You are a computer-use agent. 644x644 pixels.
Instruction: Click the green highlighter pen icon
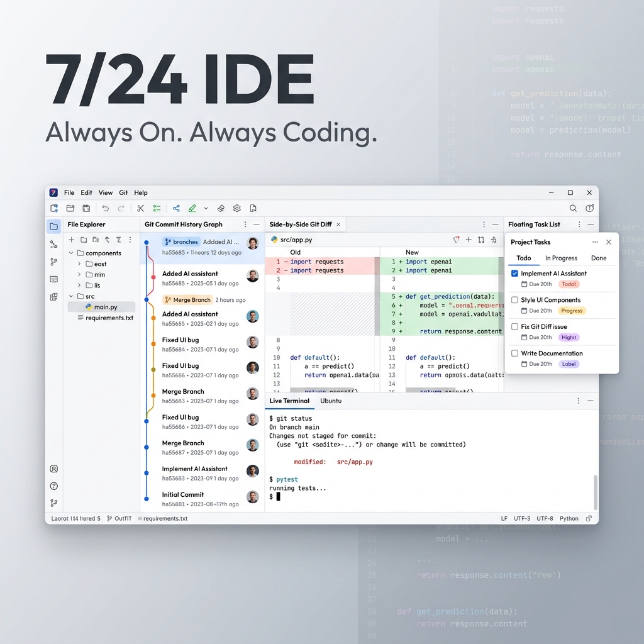[x=192, y=208]
